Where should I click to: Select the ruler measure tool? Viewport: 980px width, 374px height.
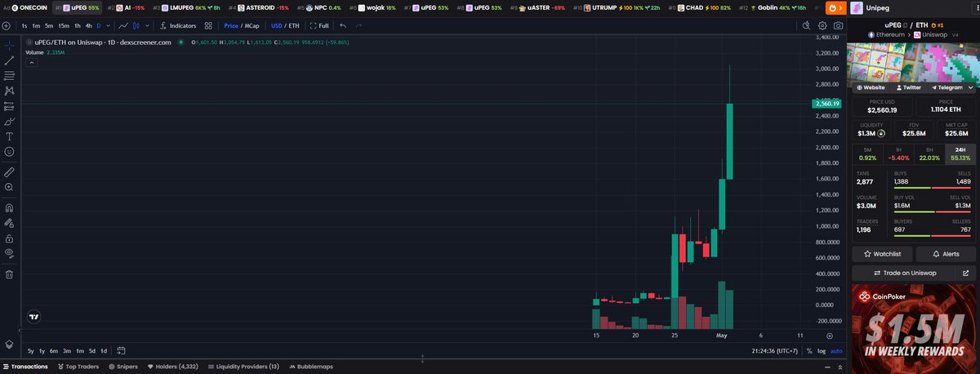pyautogui.click(x=9, y=171)
